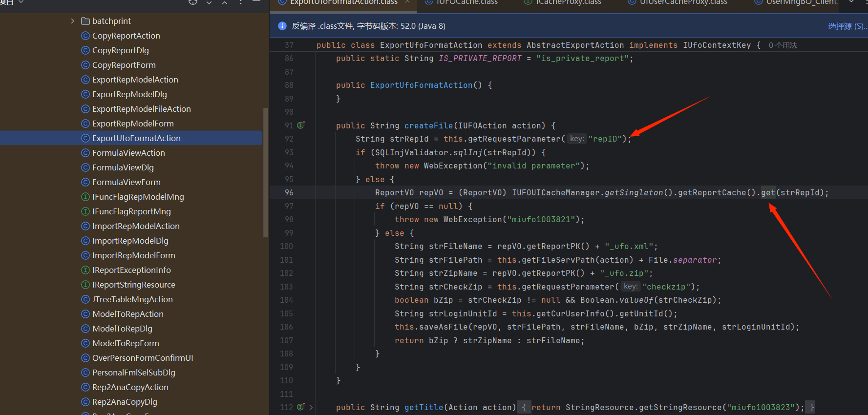This screenshot has height=415, width=868.
Task: Click the class icon beside JTreeTableMngAction
Action: [x=85, y=299]
